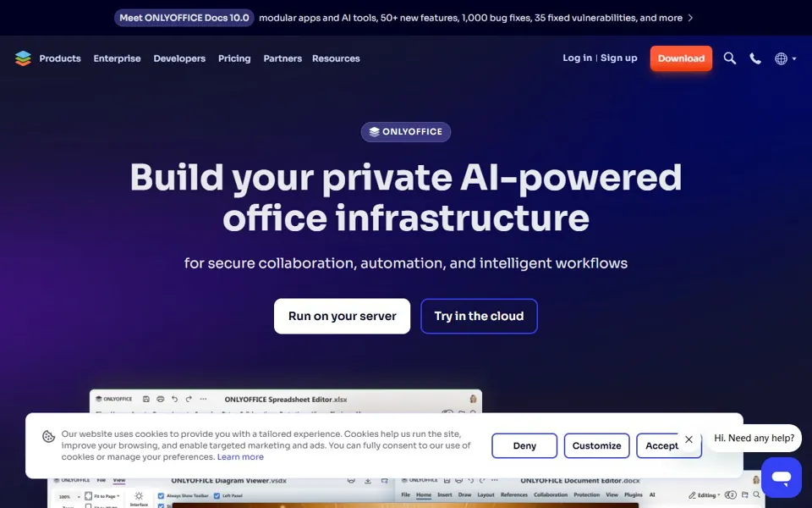Screen dimensions: 812x508
Task: Click the search icon in Document Editor preview
Action: tap(756, 494)
